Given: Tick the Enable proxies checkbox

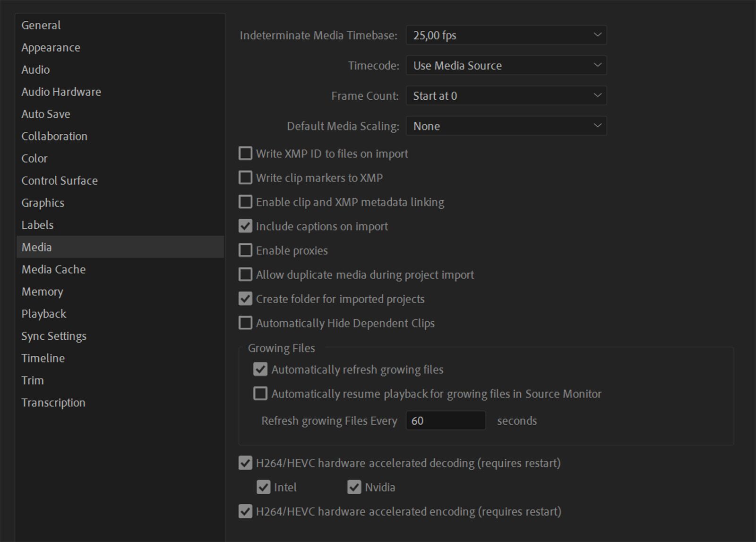Looking at the screenshot, I should (x=245, y=250).
